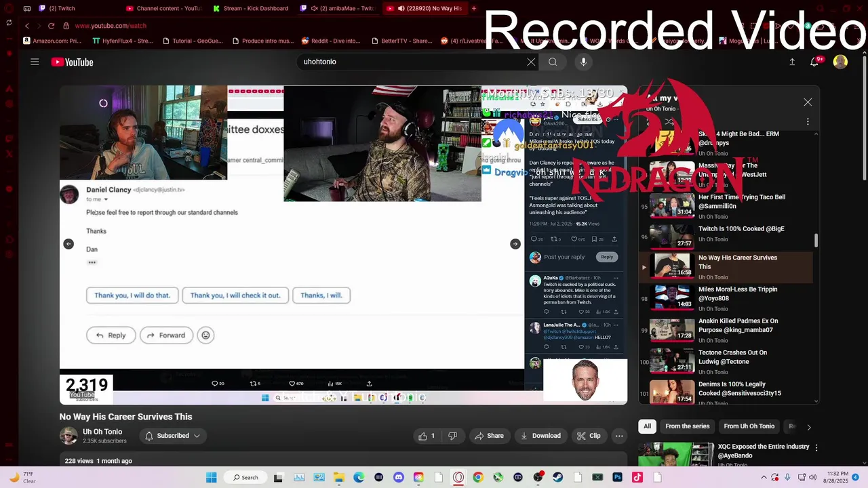Close the playlist panel
The image size is (868, 488).
[808, 102]
